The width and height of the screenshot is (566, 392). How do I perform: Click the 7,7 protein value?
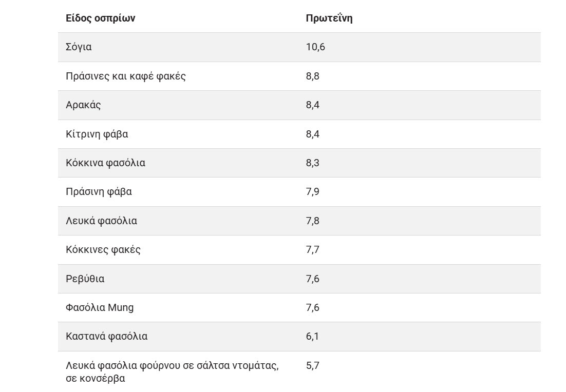coord(313,250)
